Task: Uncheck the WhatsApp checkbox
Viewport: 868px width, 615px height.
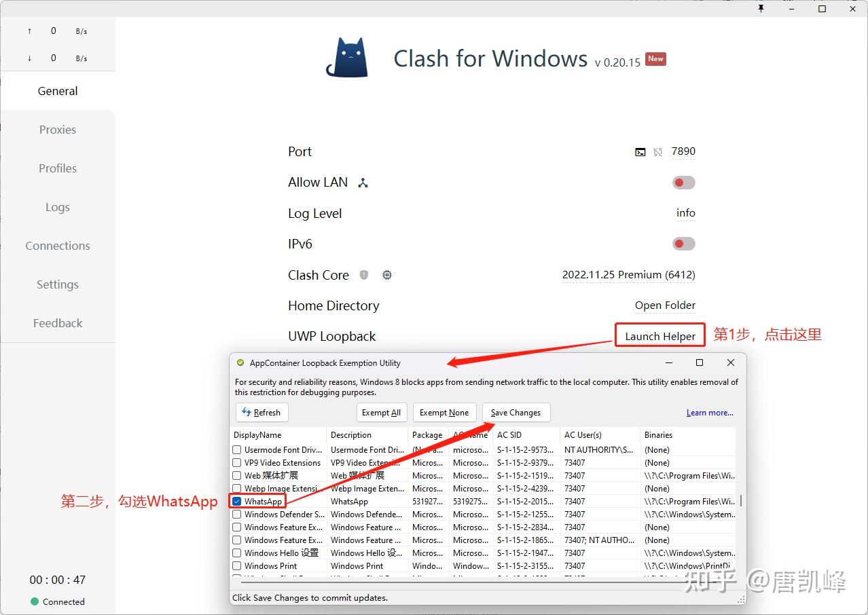Action: tap(237, 502)
